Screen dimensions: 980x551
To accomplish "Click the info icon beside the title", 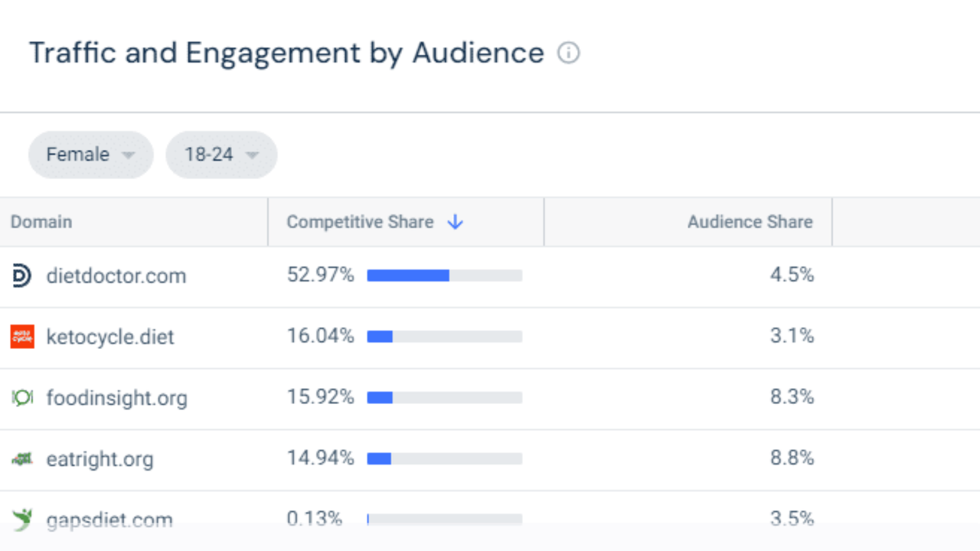I will pos(568,54).
